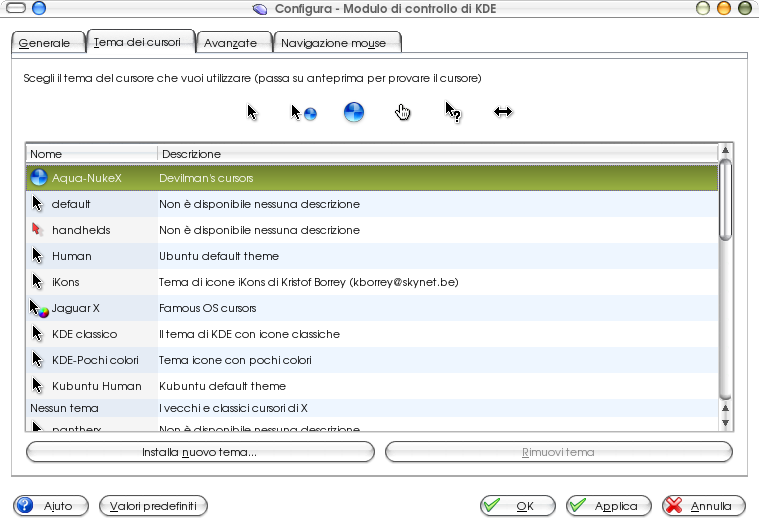
Task: Preview the pointing hand cursor
Action: [402, 112]
